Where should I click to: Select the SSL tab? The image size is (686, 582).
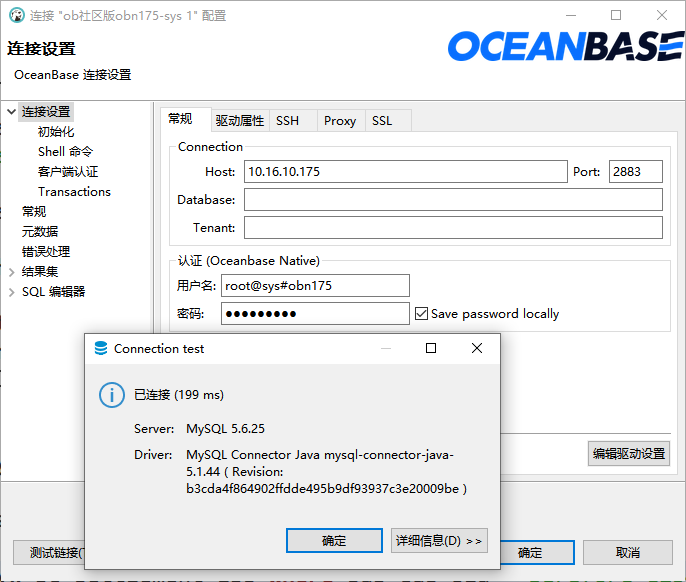point(382,121)
